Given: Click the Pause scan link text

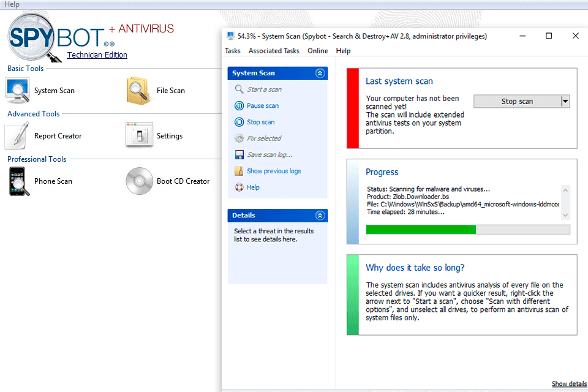Looking at the screenshot, I should pos(263,106).
